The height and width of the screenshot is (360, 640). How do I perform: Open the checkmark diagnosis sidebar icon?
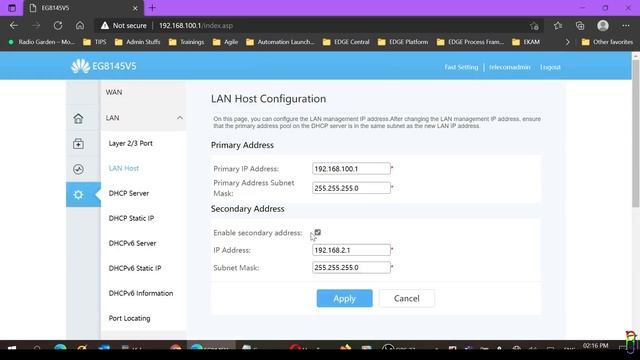tap(78, 169)
